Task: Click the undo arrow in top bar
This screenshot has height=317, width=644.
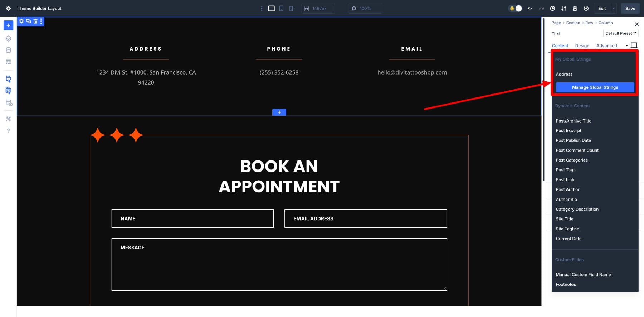Action: (x=530, y=9)
